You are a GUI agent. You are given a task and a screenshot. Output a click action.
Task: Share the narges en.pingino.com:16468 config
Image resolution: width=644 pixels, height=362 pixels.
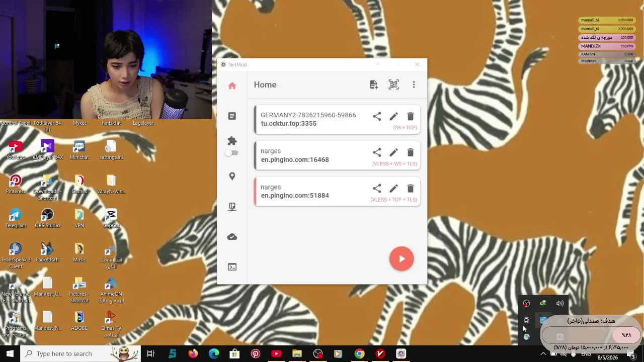pyautogui.click(x=377, y=152)
